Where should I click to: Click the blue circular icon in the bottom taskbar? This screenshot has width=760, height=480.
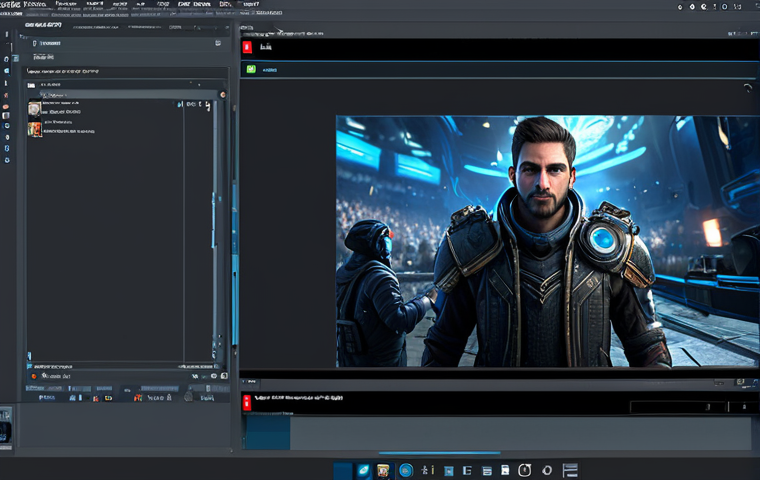[x=406, y=470]
